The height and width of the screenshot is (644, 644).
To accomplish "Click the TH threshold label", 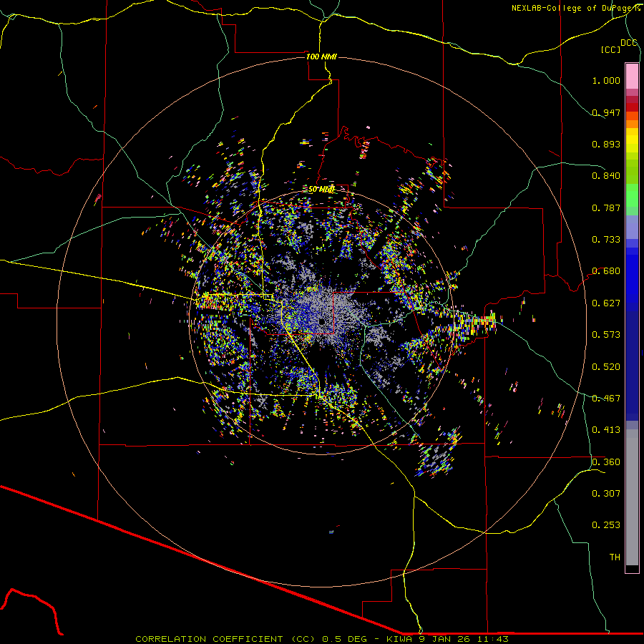I will click(615, 557).
